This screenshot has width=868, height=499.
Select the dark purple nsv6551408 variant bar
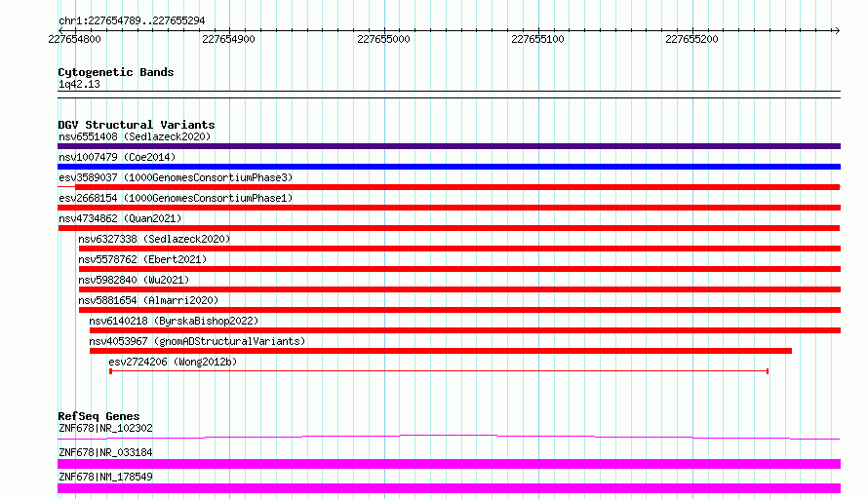tap(449, 146)
